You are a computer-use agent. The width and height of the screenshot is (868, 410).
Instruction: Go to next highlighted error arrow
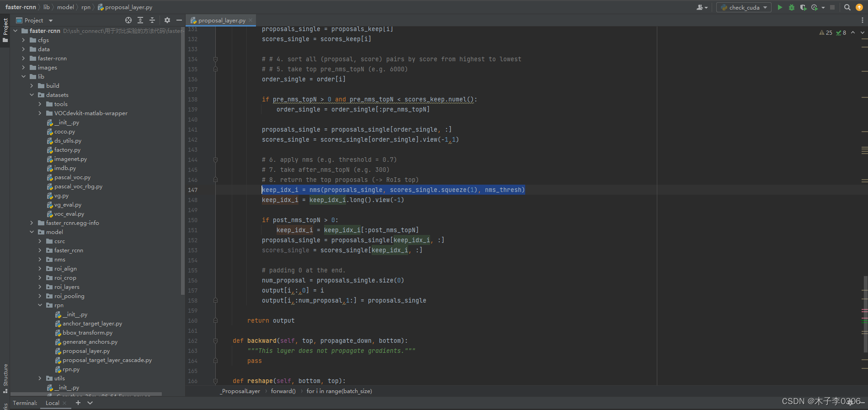(863, 32)
